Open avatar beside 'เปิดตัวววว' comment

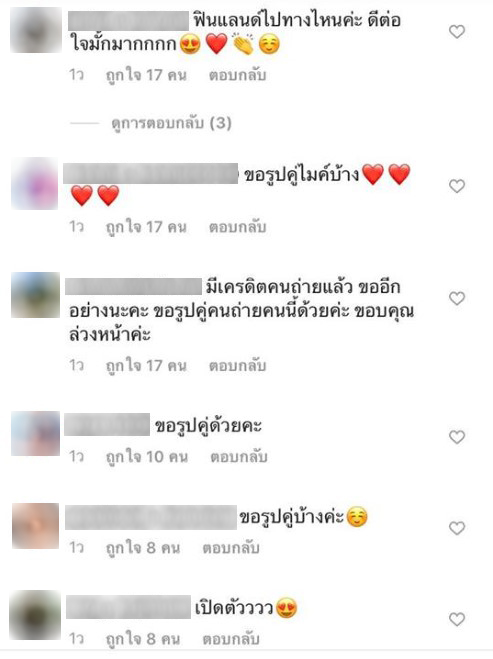click(x=35, y=615)
